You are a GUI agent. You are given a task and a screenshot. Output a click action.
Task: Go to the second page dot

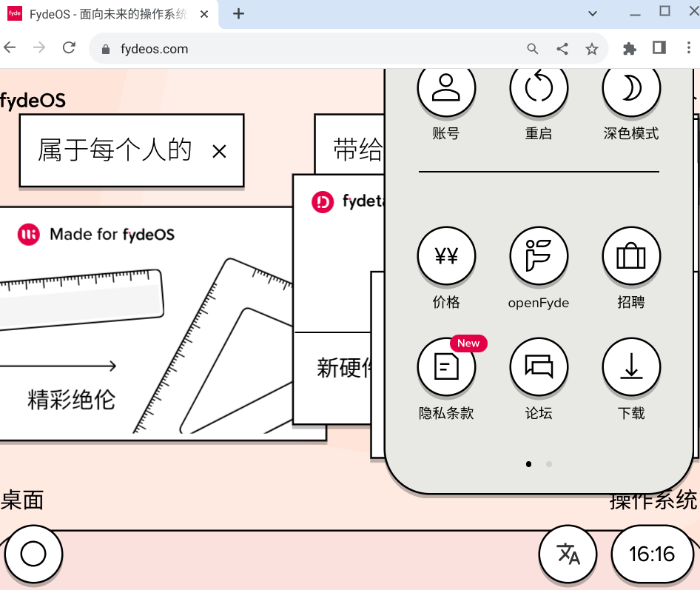[548, 464]
